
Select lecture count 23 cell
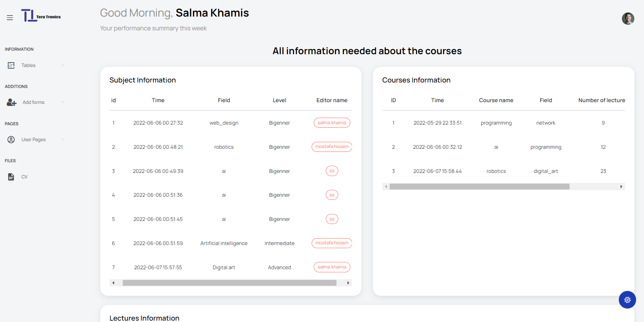[x=603, y=171]
